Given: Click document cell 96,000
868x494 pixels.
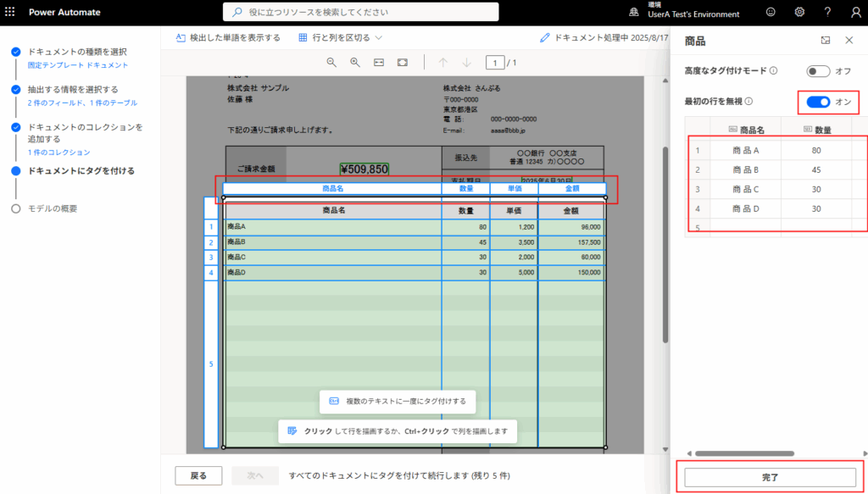Looking at the screenshot, I should coord(589,227).
